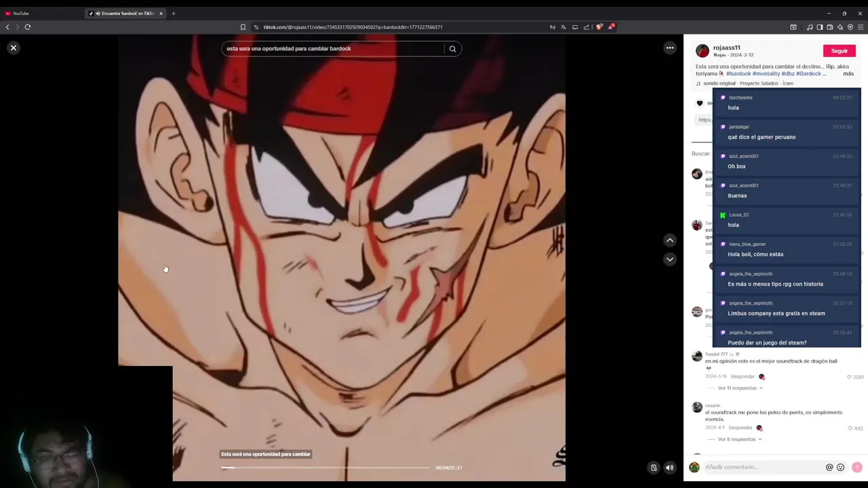The height and width of the screenshot is (488, 868).
Task: Open Yandel 777 commenter avatar
Action: pyautogui.click(x=696, y=356)
